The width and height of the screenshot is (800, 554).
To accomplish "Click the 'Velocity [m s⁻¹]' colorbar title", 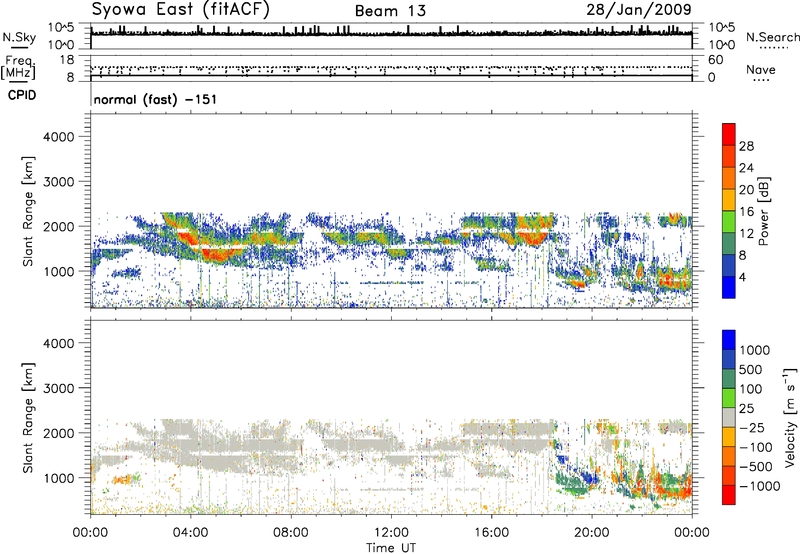I will point(790,417).
